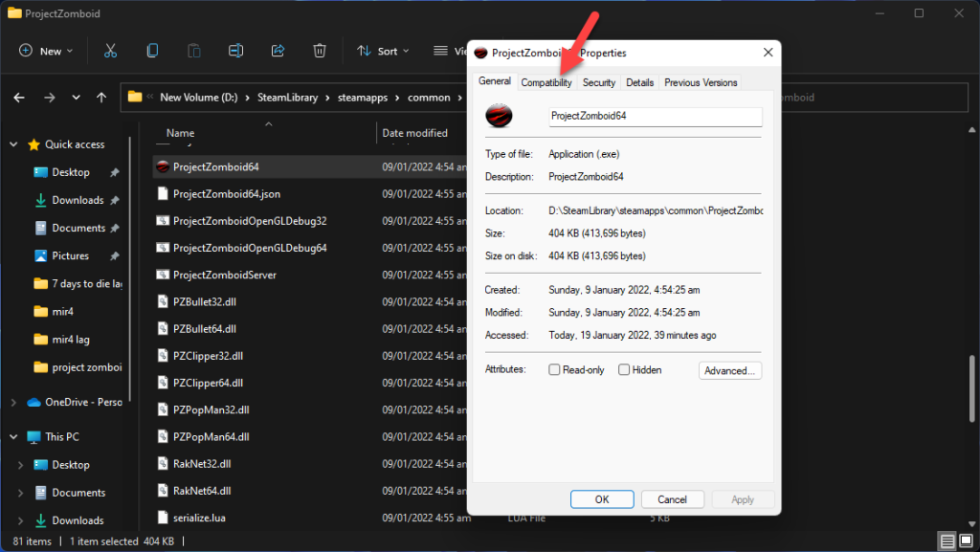Select the ProjectZomboid64.json file icon
The image size is (980, 552).
tap(163, 193)
